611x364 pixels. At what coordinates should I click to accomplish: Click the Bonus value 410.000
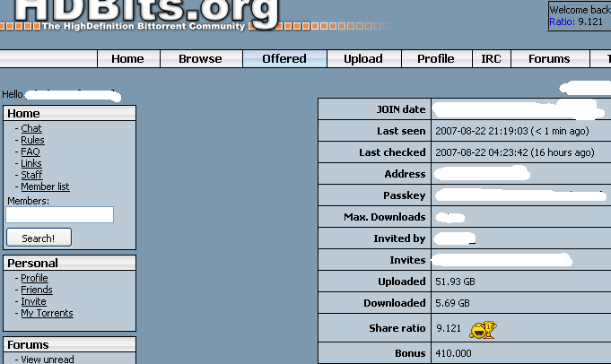453,353
